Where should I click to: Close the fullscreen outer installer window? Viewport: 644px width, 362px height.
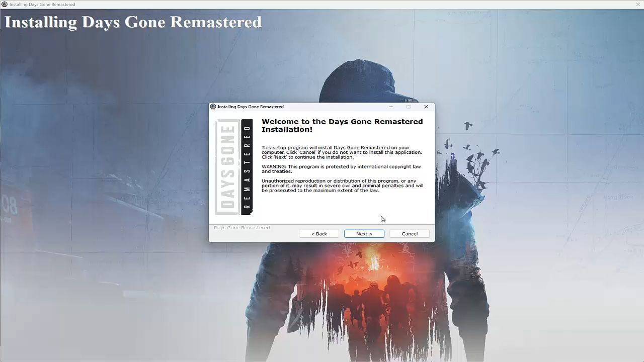pyautogui.click(x=638, y=4)
